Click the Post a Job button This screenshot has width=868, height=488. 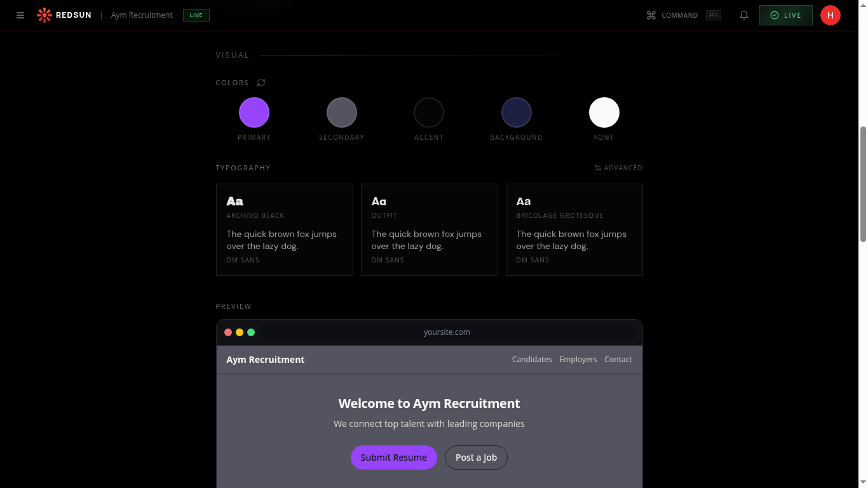[476, 457]
